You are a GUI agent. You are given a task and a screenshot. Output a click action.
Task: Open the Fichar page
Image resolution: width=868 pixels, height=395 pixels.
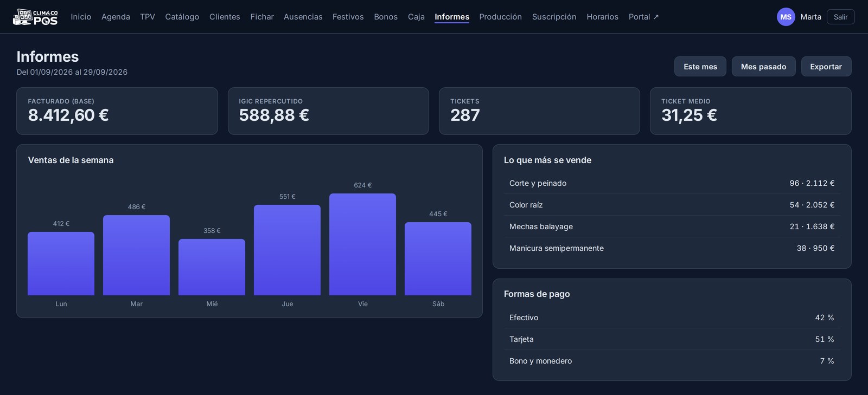(x=262, y=17)
